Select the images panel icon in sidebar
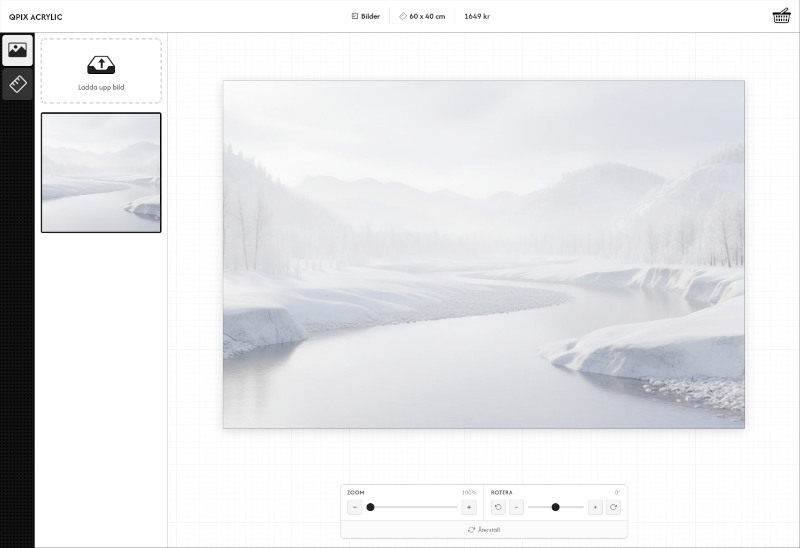 click(x=17, y=50)
